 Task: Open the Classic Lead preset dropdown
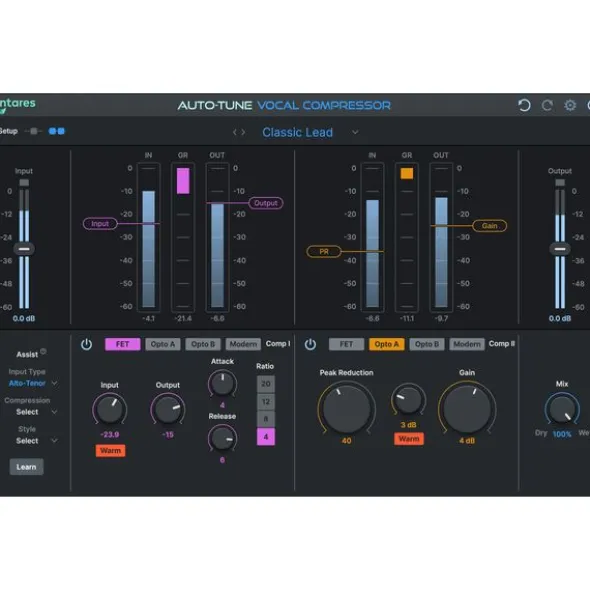[x=355, y=132]
